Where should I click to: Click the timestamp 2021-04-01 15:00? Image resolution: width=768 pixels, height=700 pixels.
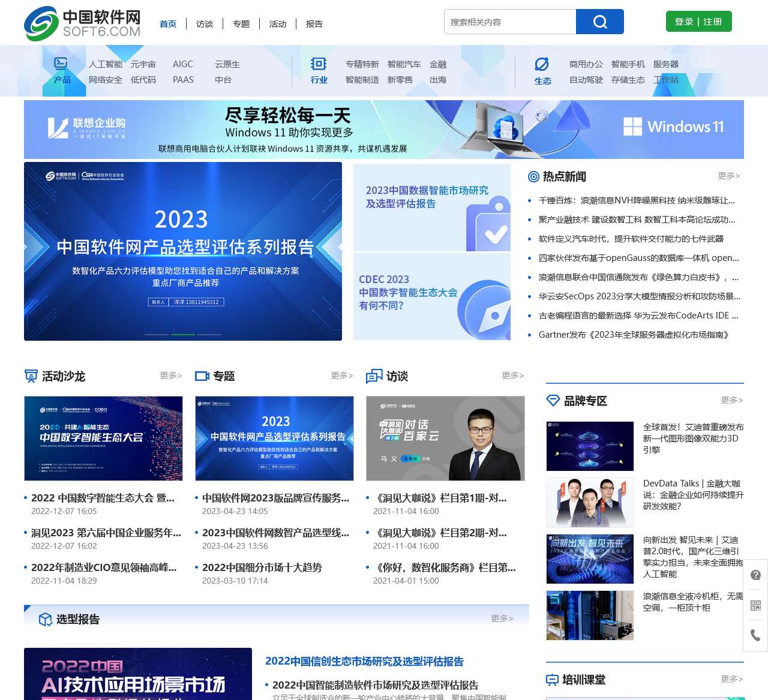(406, 581)
